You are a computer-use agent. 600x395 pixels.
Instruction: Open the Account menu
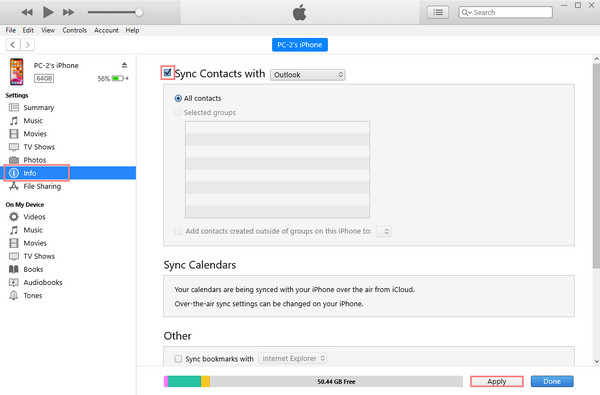(106, 30)
